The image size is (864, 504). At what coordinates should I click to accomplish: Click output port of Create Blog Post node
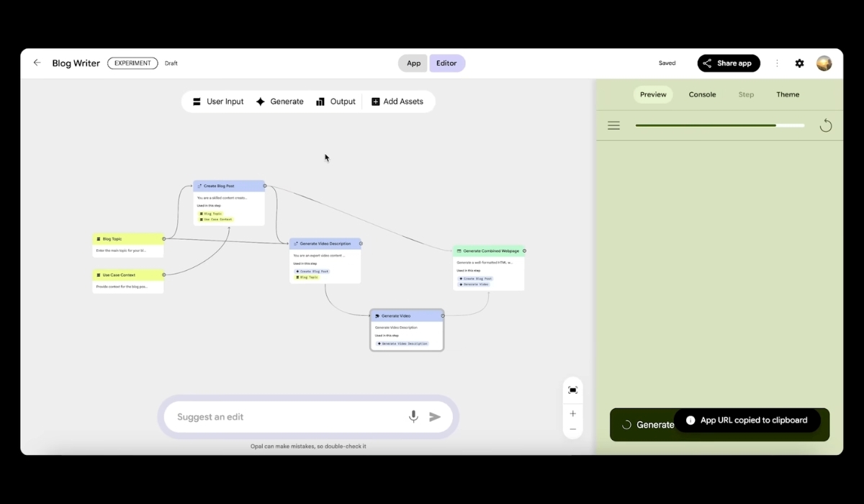click(265, 186)
